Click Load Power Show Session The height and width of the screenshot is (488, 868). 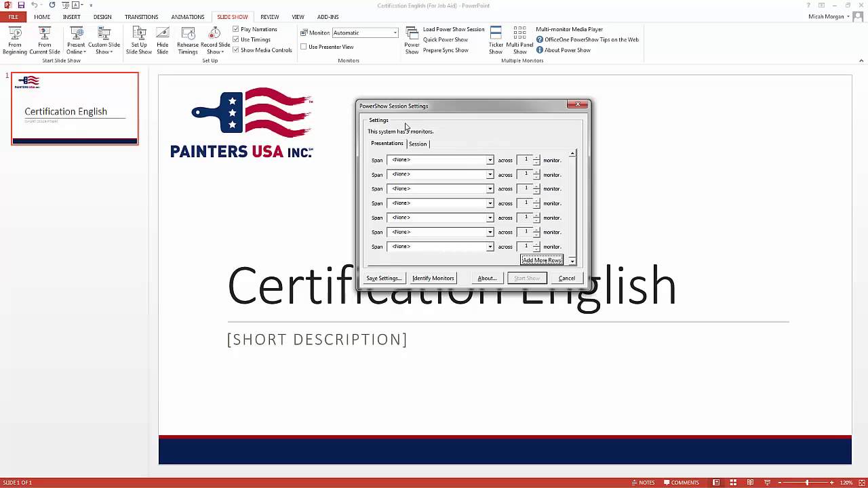[x=454, y=29]
